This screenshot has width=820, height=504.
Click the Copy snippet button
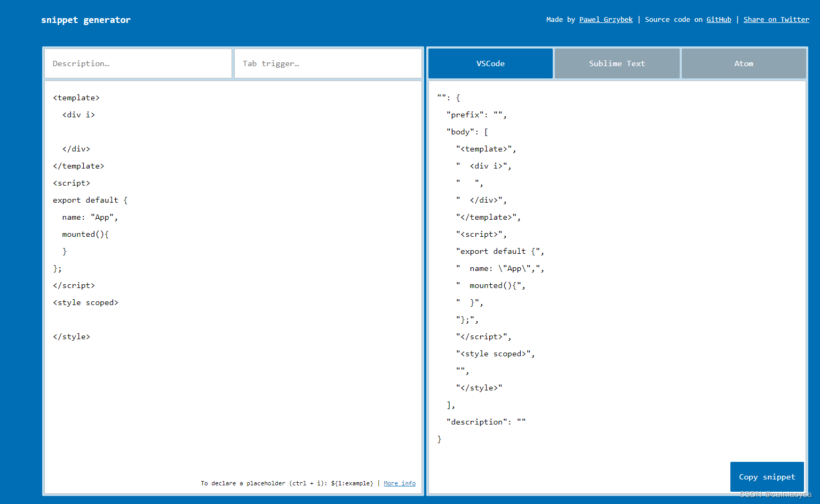tap(767, 477)
